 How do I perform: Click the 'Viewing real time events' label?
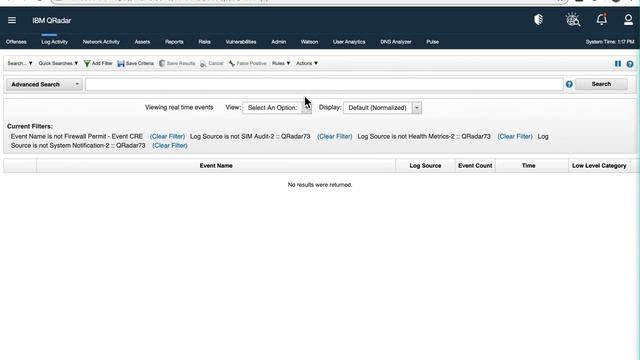(x=179, y=107)
